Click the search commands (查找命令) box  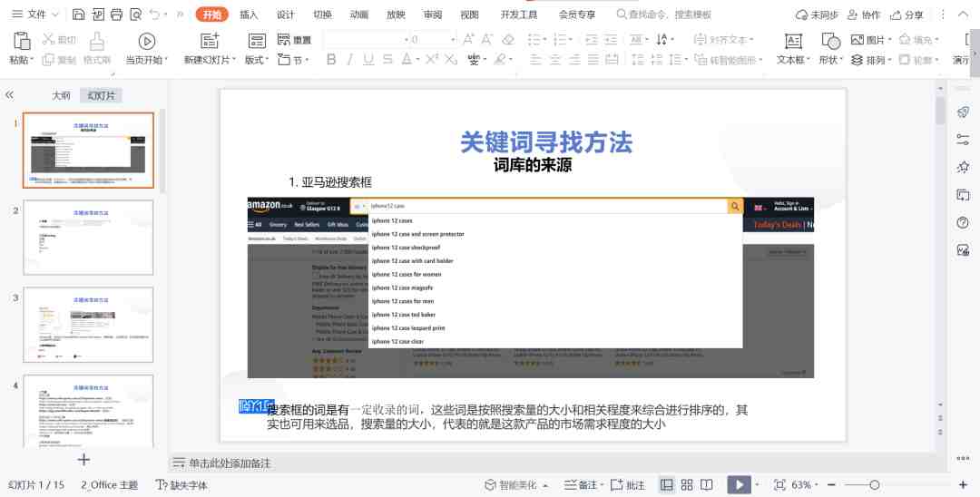pos(663,14)
